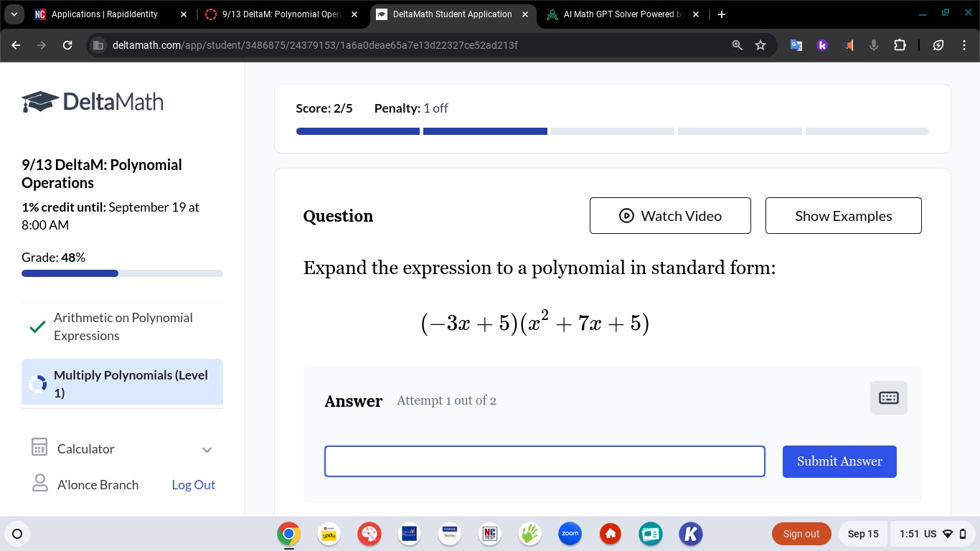
Task: Click the DeltaMath logo
Action: point(93,102)
